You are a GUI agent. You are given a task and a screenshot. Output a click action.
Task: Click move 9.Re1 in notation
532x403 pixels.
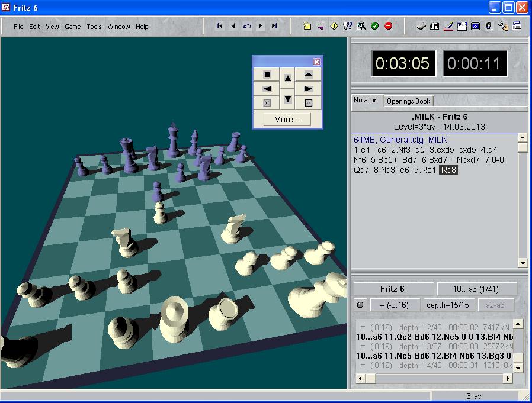(424, 170)
